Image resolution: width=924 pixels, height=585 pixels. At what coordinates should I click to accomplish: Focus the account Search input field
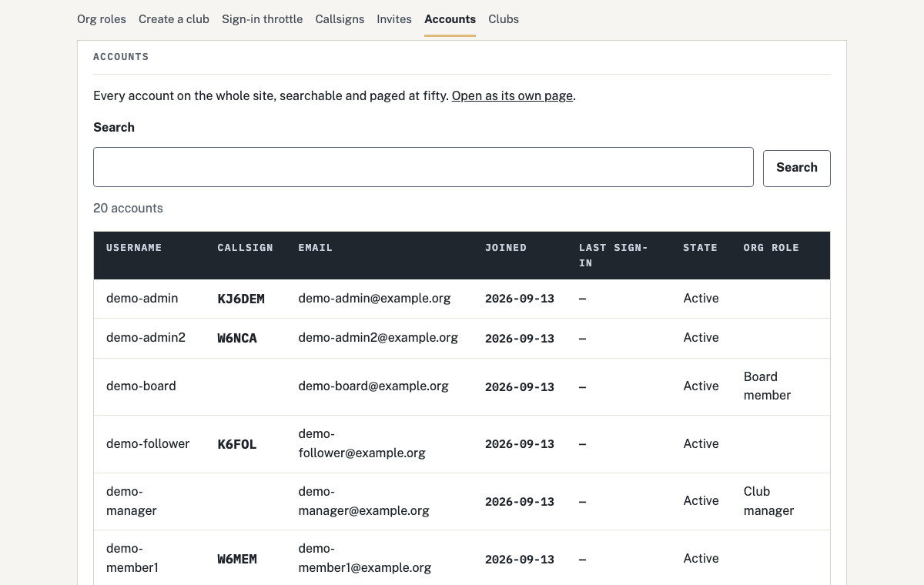tap(423, 167)
